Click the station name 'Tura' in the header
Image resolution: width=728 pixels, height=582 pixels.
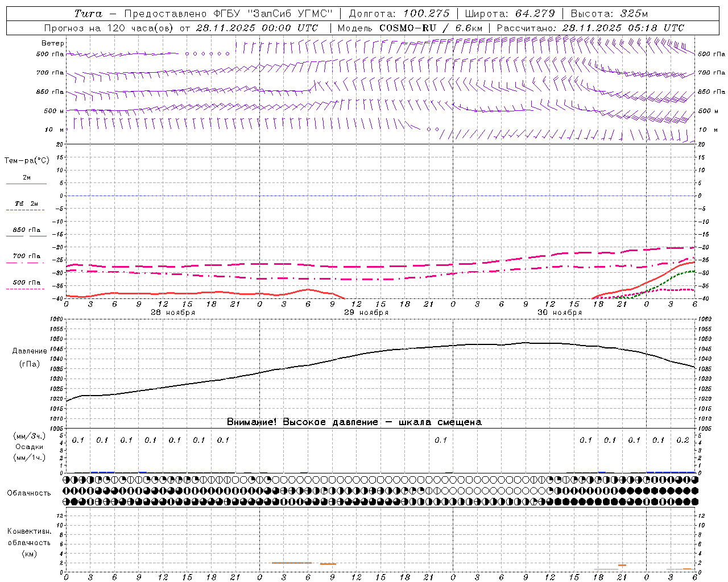[88, 13]
